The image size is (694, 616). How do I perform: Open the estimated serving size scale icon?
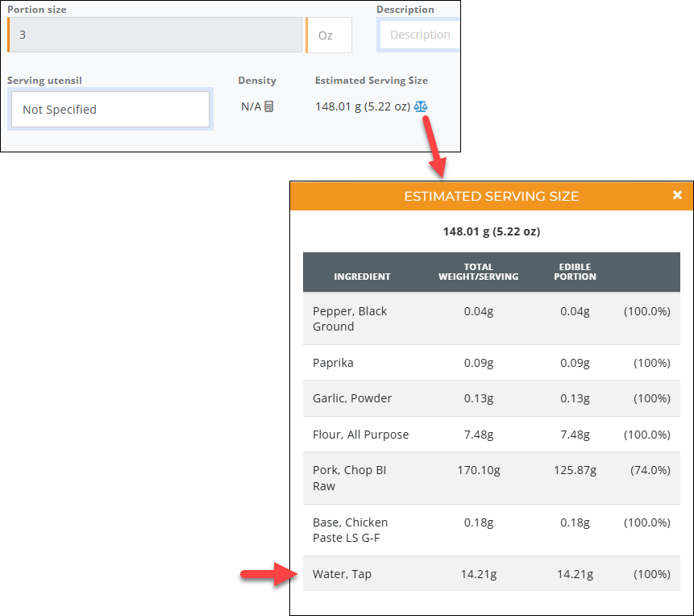pyautogui.click(x=421, y=106)
